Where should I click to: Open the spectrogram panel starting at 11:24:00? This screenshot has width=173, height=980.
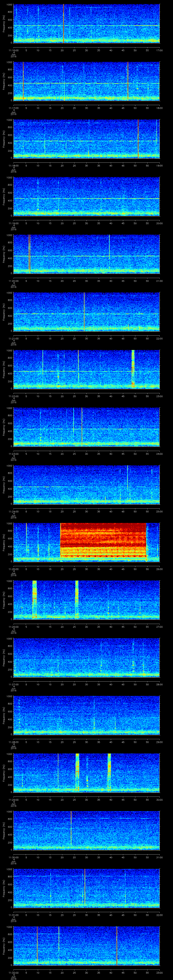pos(87,484)
